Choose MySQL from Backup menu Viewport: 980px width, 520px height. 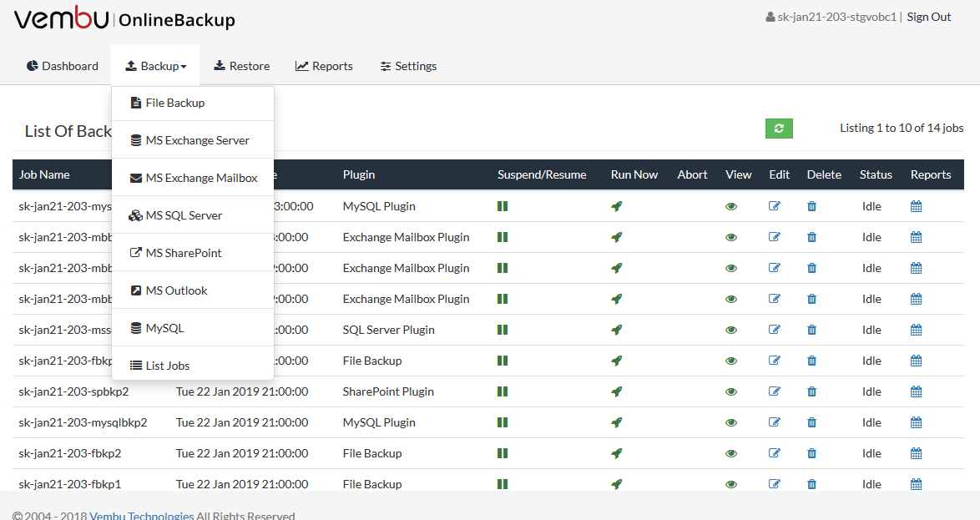(x=193, y=328)
